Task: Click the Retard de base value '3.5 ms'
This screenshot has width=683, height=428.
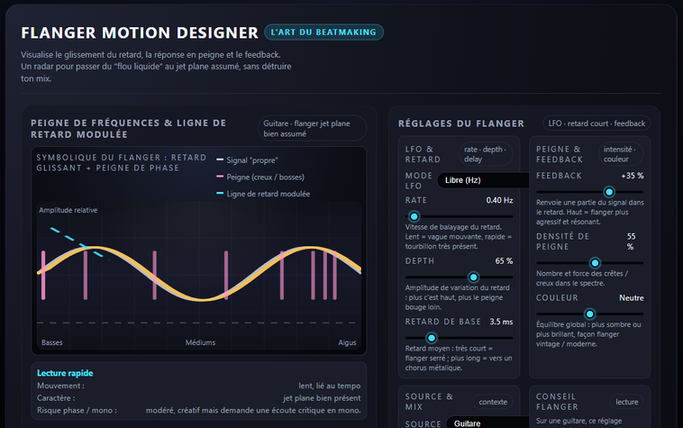Action: click(x=501, y=322)
